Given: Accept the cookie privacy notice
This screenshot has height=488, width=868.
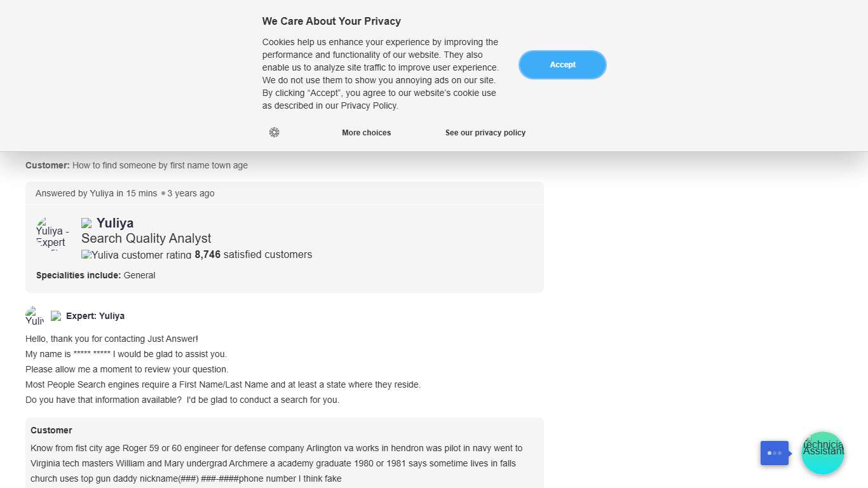Looking at the screenshot, I should pos(562,65).
